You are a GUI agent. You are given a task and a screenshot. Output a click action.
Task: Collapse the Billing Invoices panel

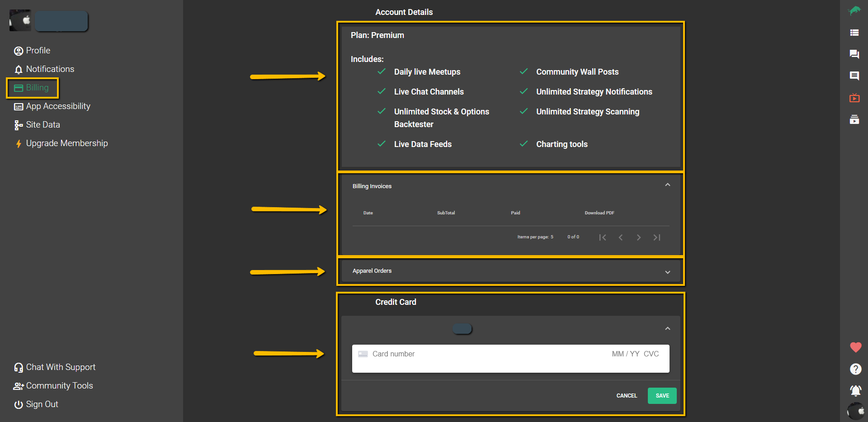click(x=668, y=185)
